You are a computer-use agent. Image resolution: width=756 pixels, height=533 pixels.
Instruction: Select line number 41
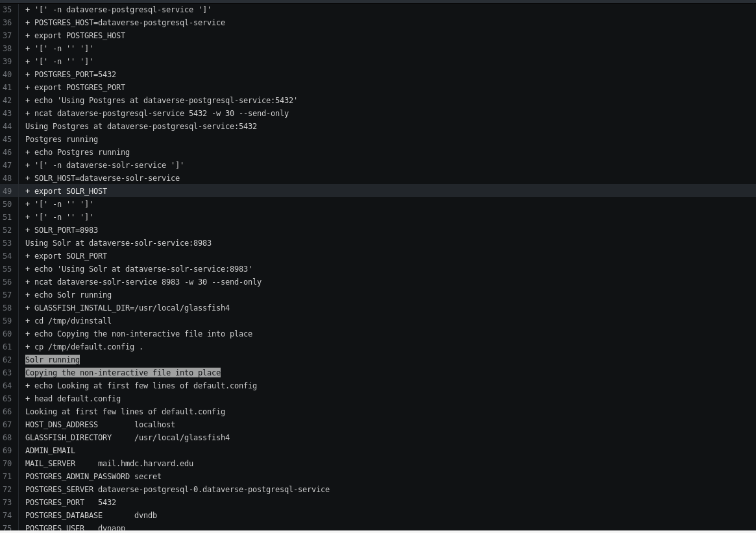click(x=6, y=88)
